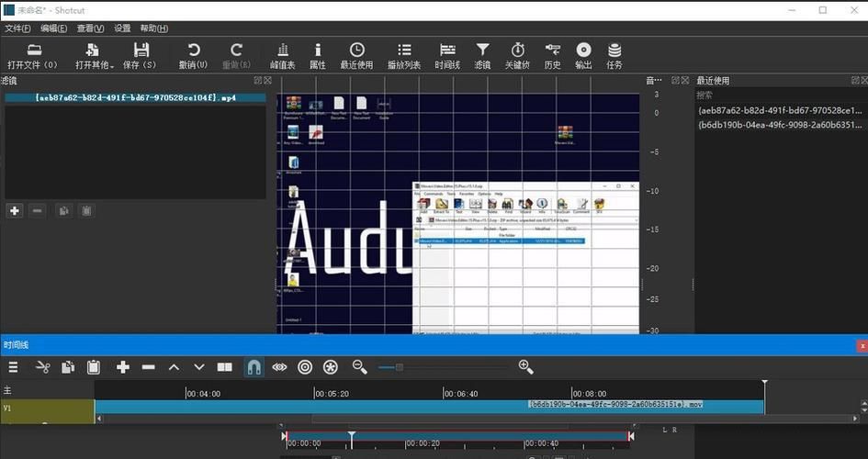The height and width of the screenshot is (459, 868).
Task: Toggle ripple edit mode in timeline
Action: (305, 367)
